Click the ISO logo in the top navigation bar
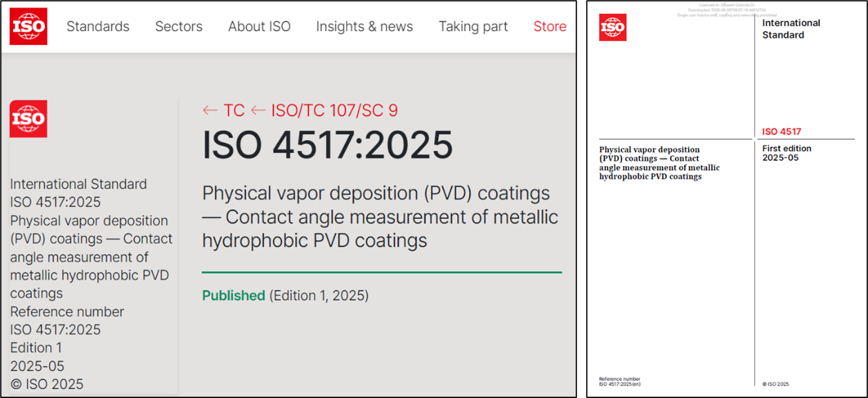Viewport: 868px width, 398px height. 28,26
